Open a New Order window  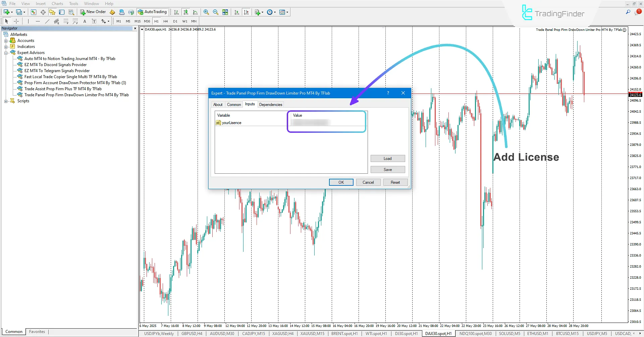[93, 12]
